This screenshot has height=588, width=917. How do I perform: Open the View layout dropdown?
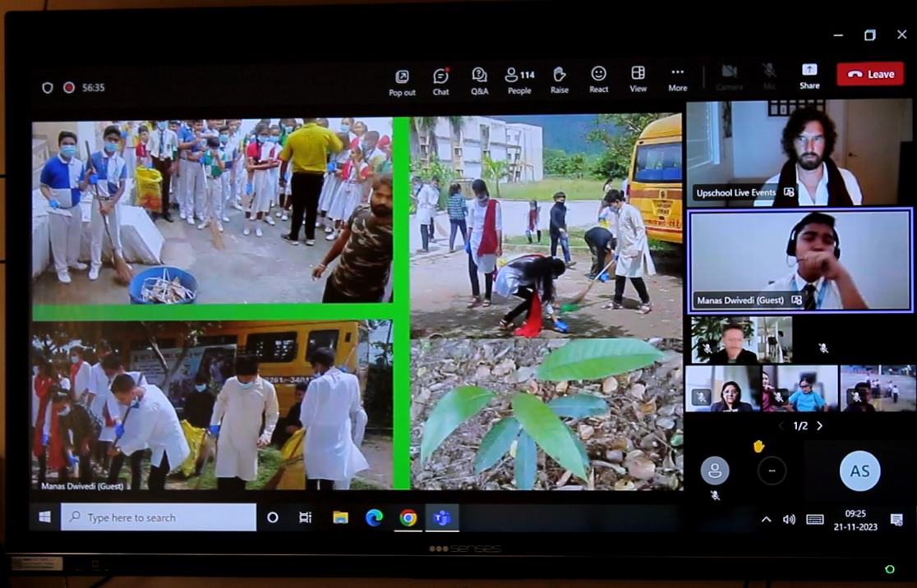(x=638, y=80)
